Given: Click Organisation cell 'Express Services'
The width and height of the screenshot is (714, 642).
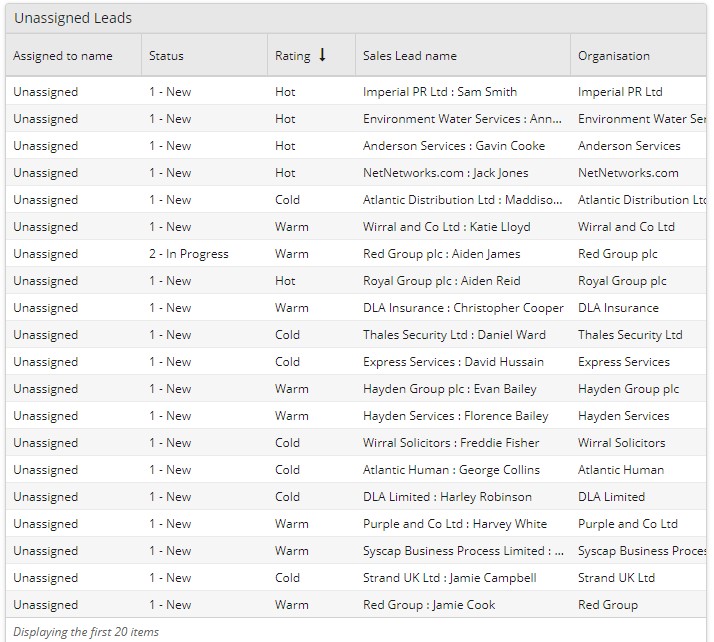Looking at the screenshot, I should click(x=624, y=362).
